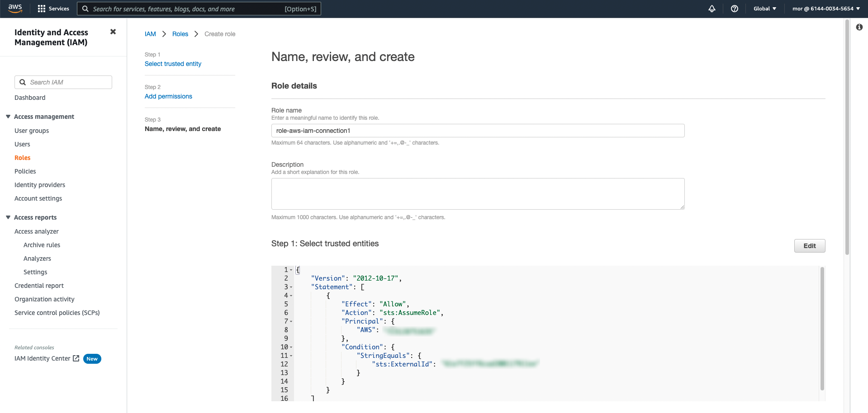
Task: Fold the StringEquals block at line 11
Action: [x=291, y=356]
